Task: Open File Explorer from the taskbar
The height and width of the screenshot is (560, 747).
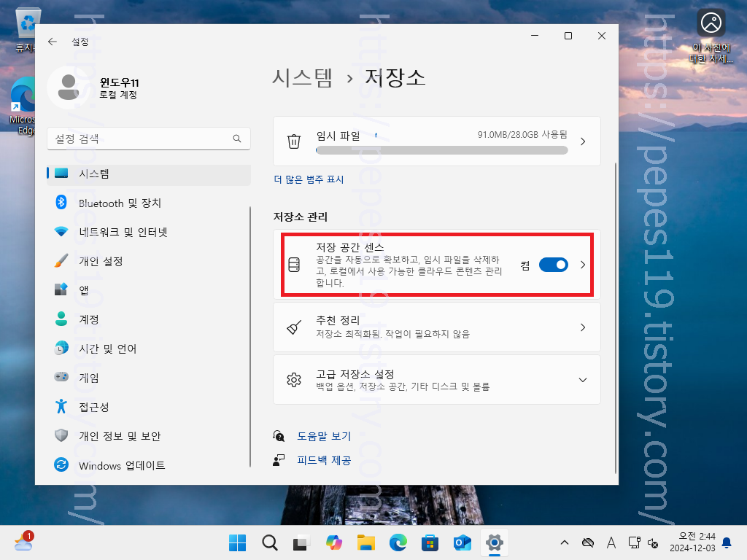Action: pos(366,542)
